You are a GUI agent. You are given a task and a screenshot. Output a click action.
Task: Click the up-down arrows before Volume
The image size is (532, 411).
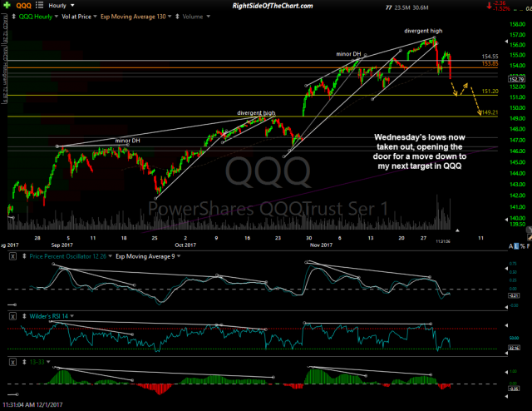177,17
